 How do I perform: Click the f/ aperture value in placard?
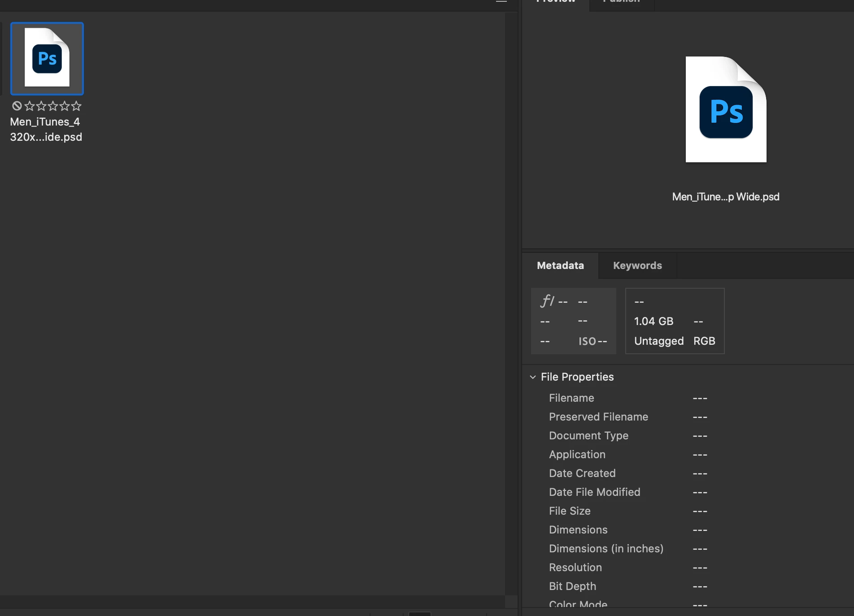[554, 301]
